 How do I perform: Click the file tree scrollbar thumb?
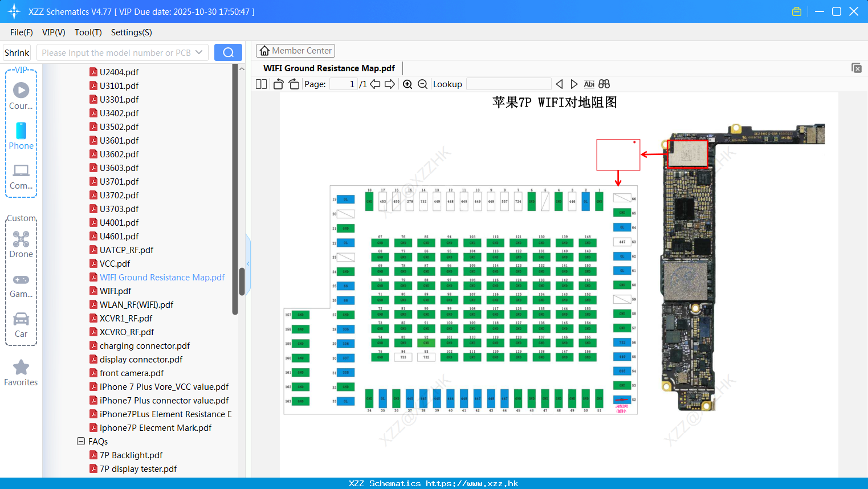[x=242, y=282]
